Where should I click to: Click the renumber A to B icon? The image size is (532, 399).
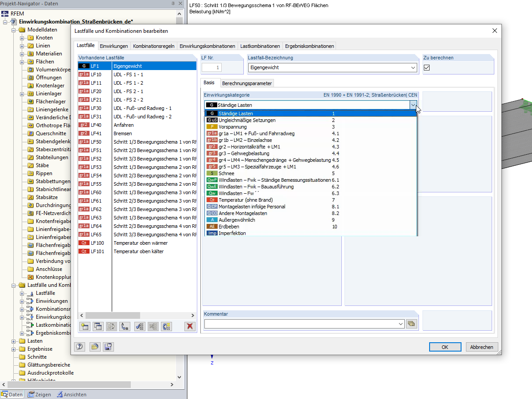pyautogui.click(x=125, y=326)
